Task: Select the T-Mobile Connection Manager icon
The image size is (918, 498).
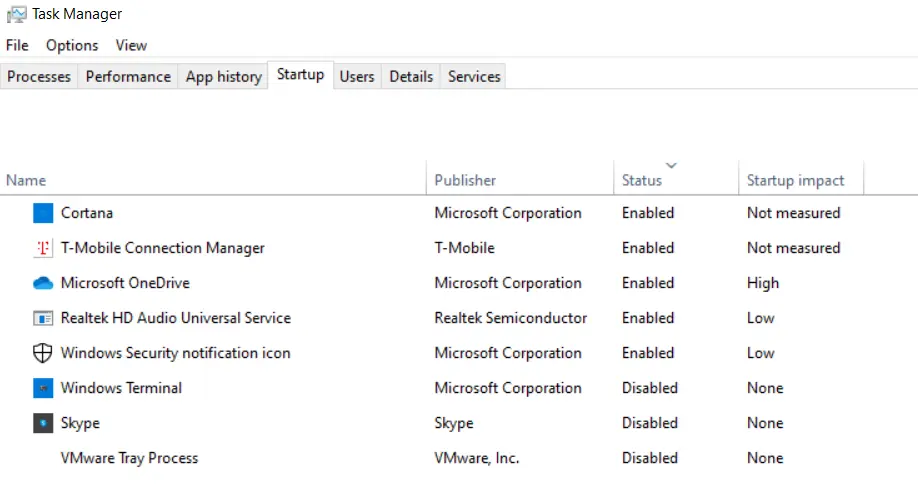Action: tap(43, 248)
